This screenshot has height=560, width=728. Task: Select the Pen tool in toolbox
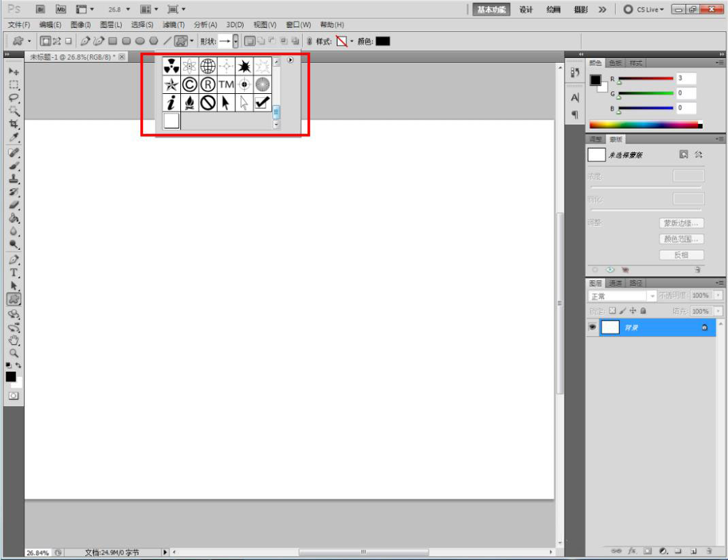click(14, 259)
